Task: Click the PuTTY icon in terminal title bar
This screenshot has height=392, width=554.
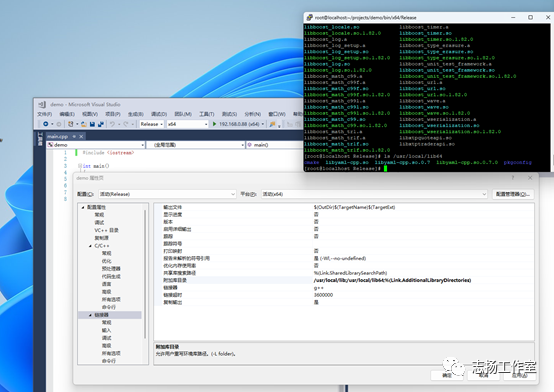Action: pyautogui.click(x=310, y=17)
